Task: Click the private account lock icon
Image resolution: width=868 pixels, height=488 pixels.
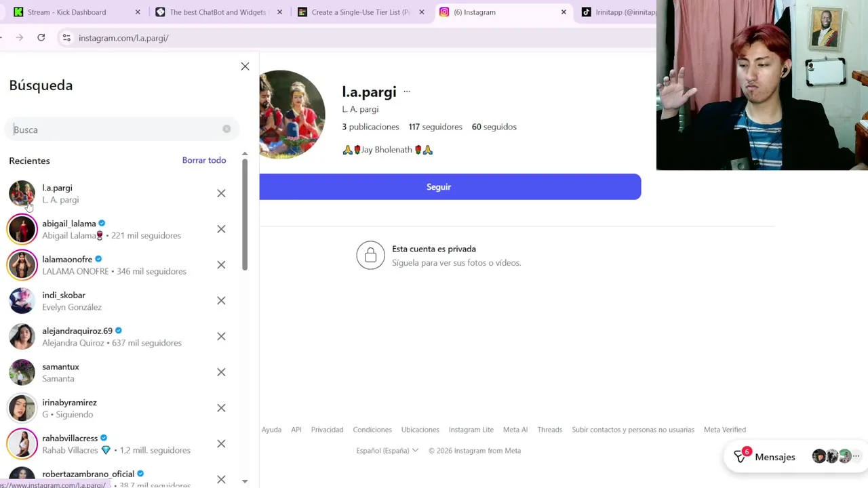Action: 370,256
